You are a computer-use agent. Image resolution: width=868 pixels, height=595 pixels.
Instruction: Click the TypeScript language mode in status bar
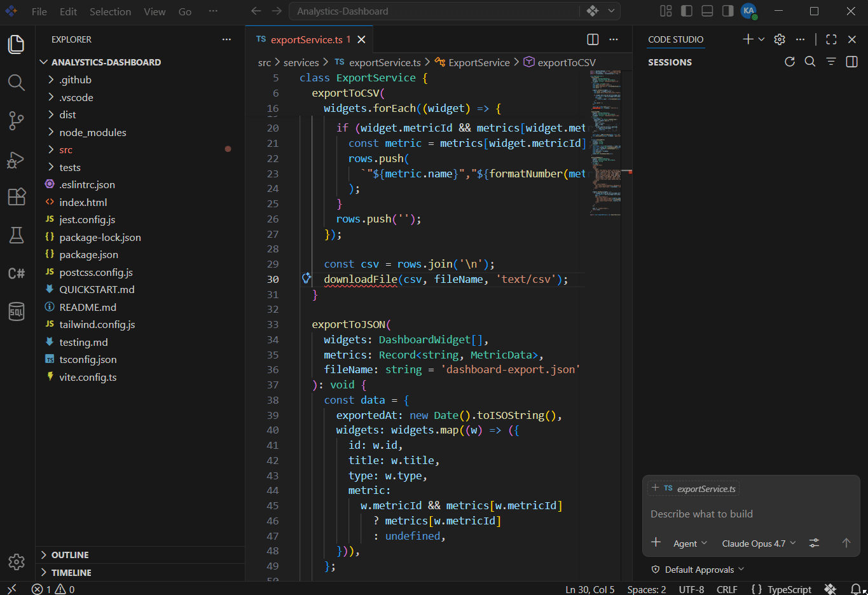pos(789,589)
